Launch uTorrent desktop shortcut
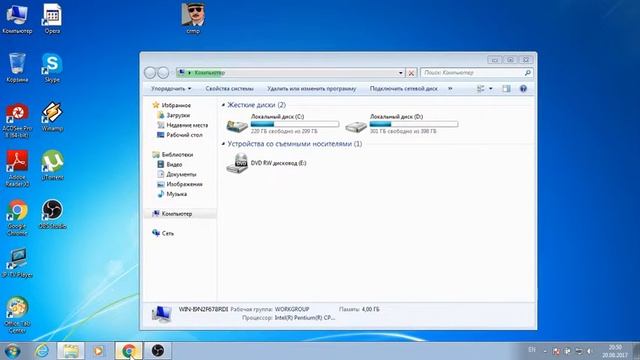The width and height of the screenshot is (640, 360). click(52, 165)
